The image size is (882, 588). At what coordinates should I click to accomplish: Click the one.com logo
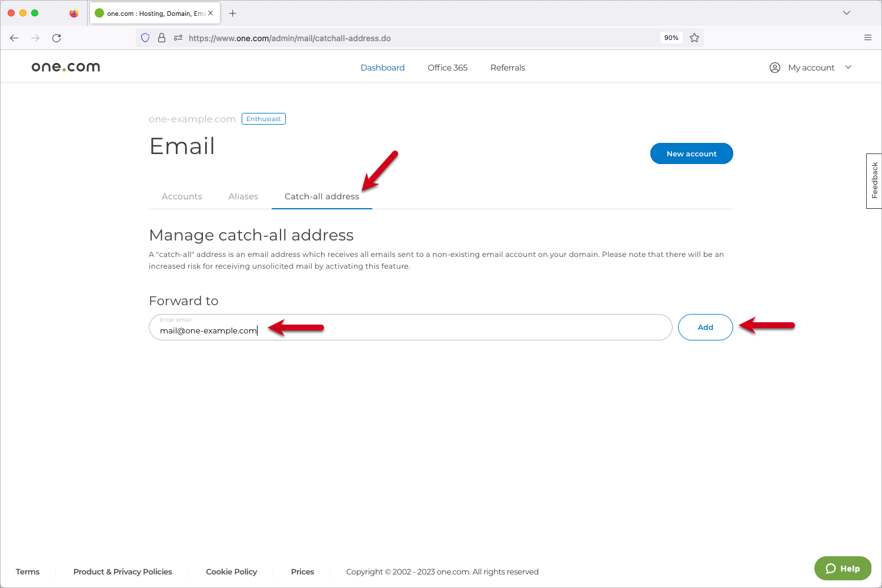pos(66,67)
